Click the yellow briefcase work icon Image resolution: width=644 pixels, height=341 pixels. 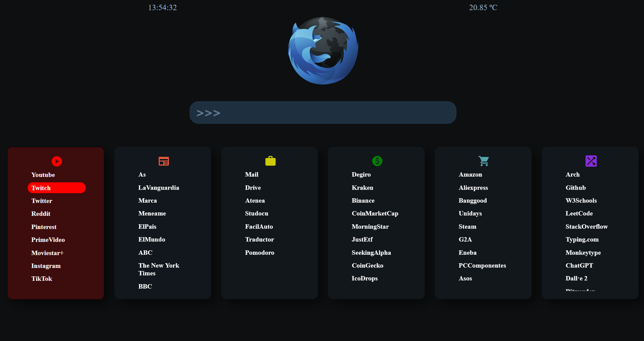pos(270,161)
